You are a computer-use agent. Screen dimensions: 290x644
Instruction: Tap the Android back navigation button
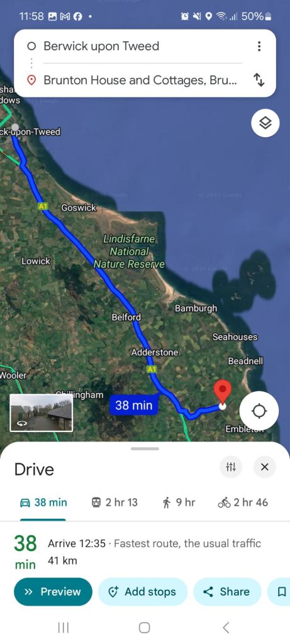point(225,628)
